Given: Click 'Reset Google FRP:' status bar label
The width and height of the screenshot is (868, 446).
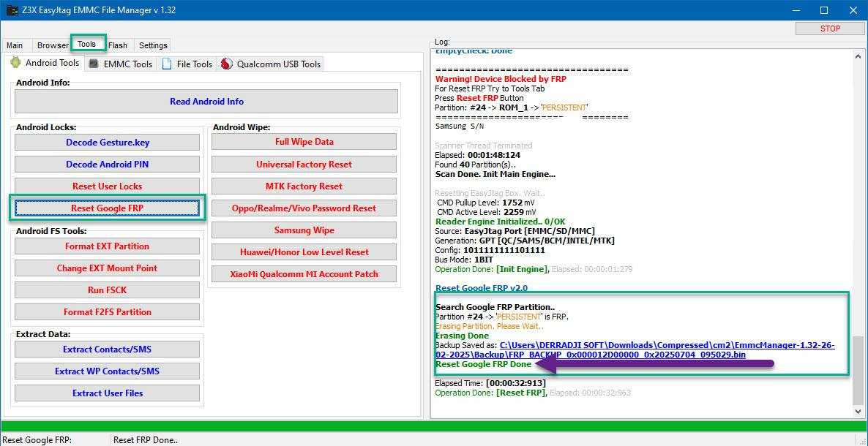Looking at the screenshot, I should pos(37,440).
